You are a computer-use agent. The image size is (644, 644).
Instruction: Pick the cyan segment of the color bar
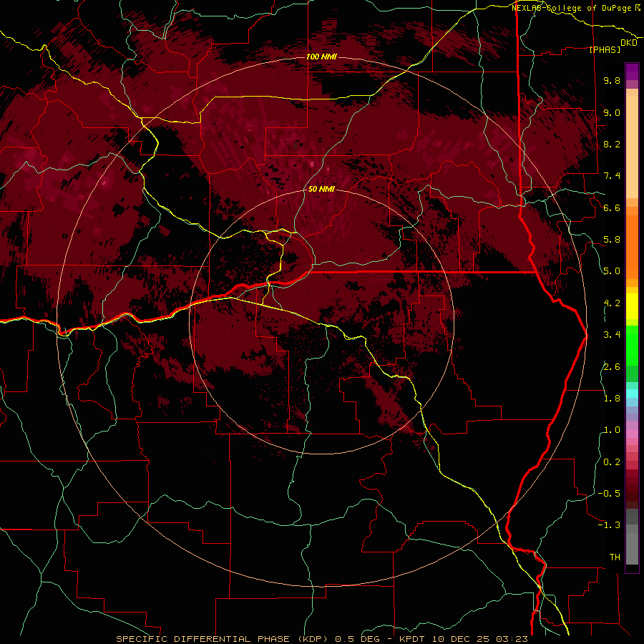632,393
